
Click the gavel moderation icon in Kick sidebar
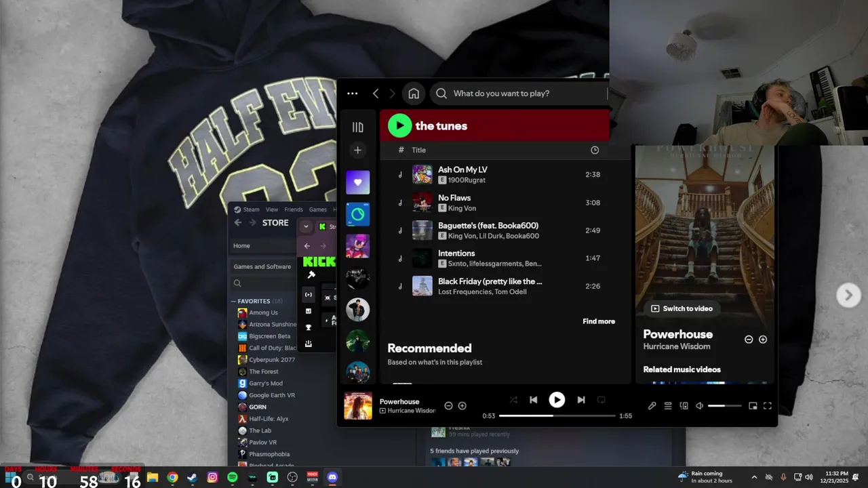[x=311, y=274]
